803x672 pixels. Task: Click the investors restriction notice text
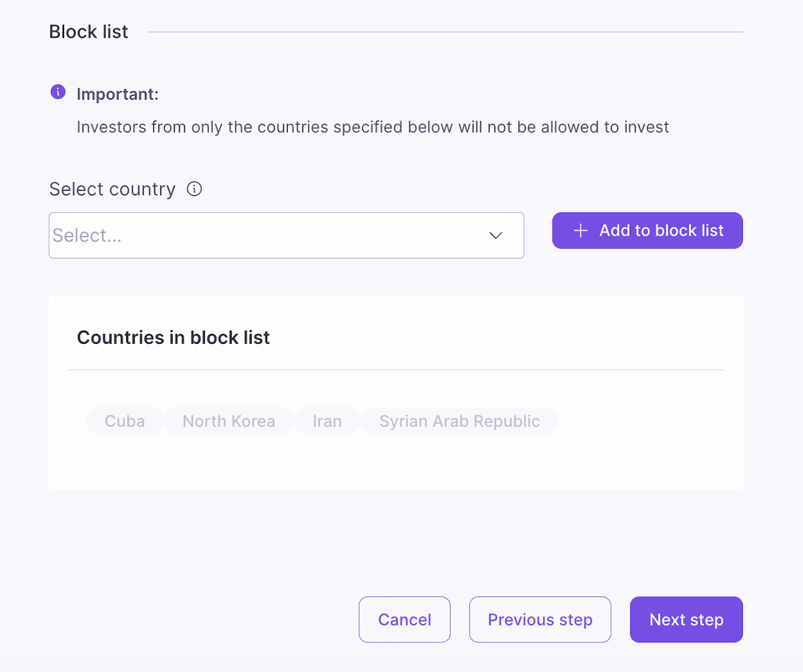[x=372, y=127]
